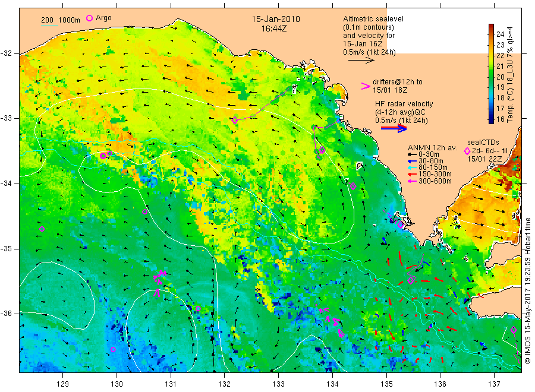Click the 'ANMN 12h av.' heading
Viewport: 535px width, 392px height.
coord(432,148)
